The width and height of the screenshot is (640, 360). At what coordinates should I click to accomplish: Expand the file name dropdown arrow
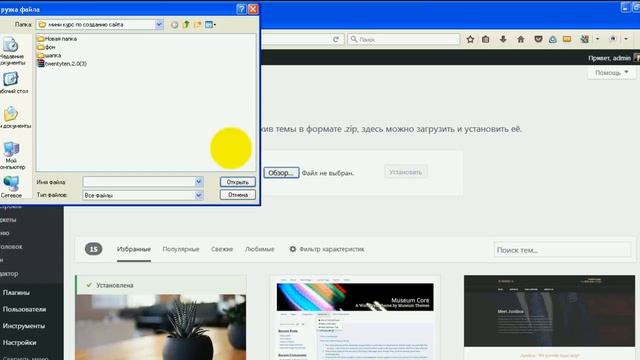click(x=199, y=182)
